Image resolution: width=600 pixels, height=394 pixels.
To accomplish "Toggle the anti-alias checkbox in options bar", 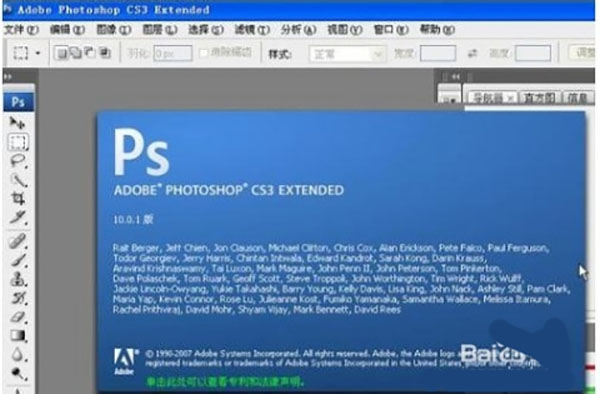I will tap(204, 53).
